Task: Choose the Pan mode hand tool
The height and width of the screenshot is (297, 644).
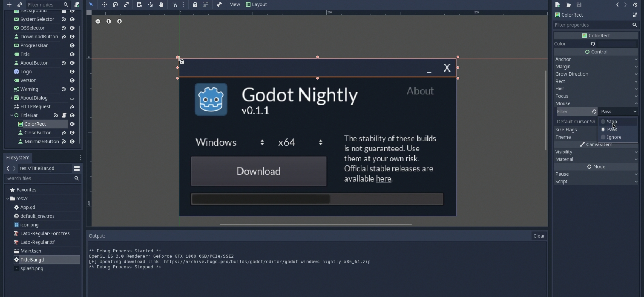Action: click(161, 4)
